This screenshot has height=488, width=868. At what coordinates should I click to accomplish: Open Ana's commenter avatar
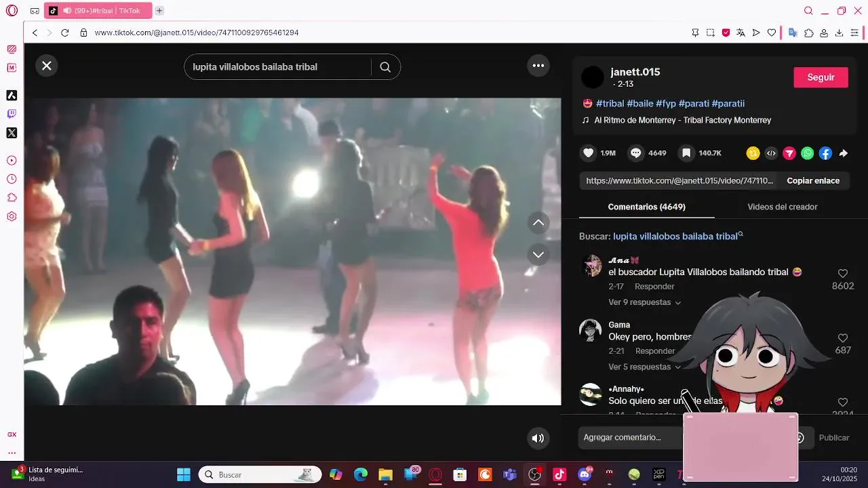591,266
